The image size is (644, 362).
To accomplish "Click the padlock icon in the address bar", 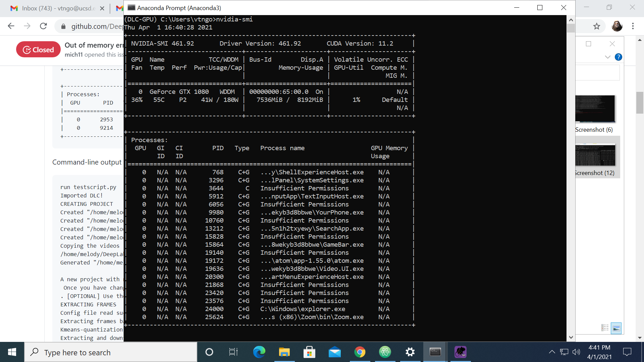I will 63,26.
